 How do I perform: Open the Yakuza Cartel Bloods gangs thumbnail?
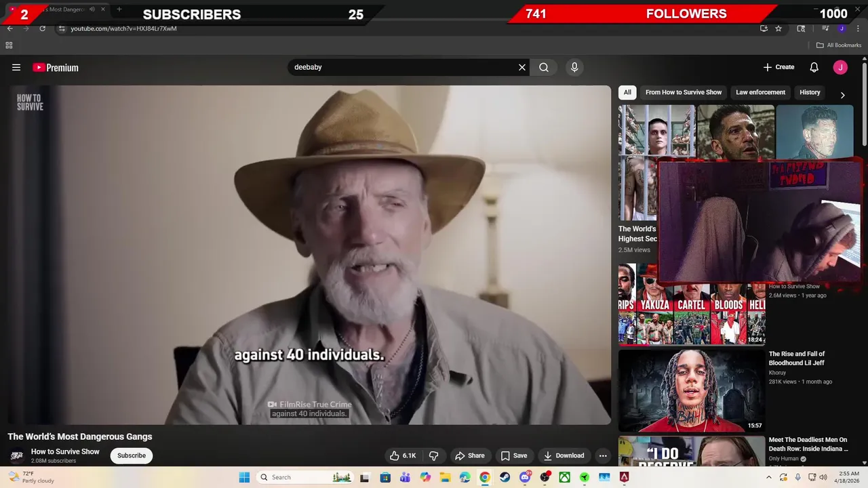tap(691, 304)
